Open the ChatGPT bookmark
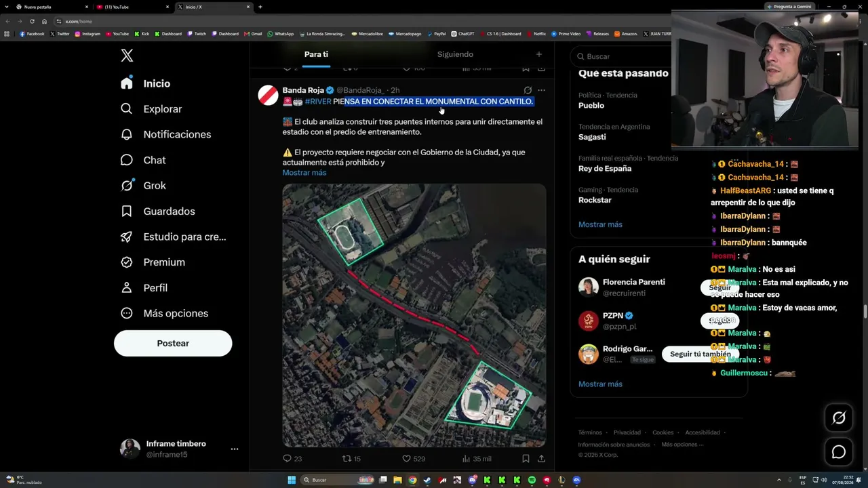 [x=463, y=34]
